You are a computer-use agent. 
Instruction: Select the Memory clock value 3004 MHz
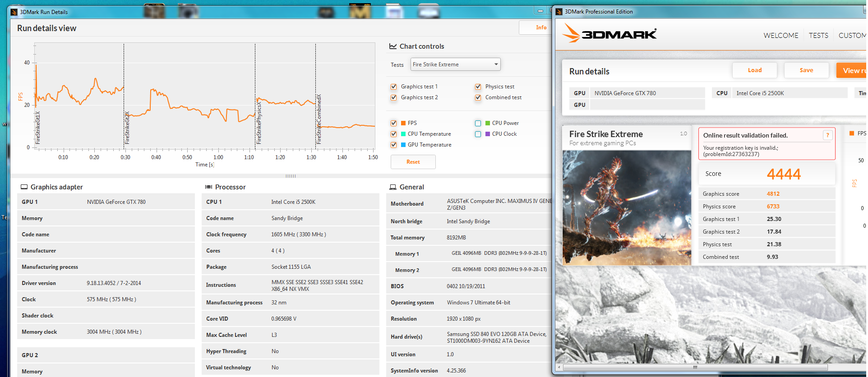click(x=114, y=332)
